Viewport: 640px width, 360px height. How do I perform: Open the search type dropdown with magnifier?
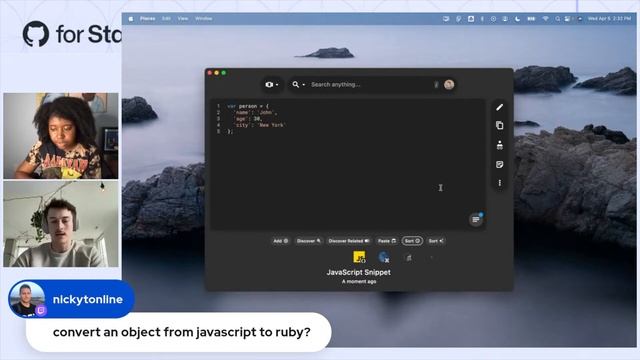pyautogui.click(x=298, y=84)
